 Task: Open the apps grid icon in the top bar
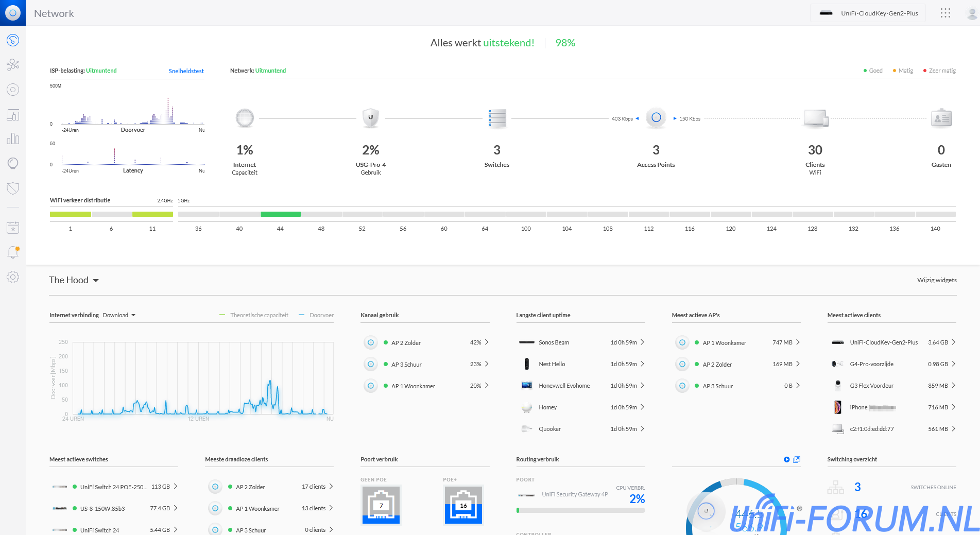click(945, 13)
